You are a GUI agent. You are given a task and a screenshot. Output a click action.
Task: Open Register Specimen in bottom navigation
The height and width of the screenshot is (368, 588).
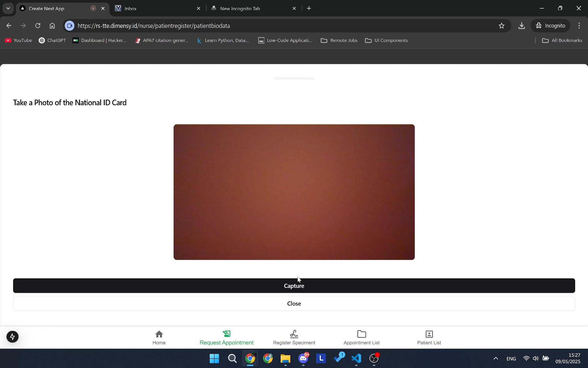coord(294,337)
